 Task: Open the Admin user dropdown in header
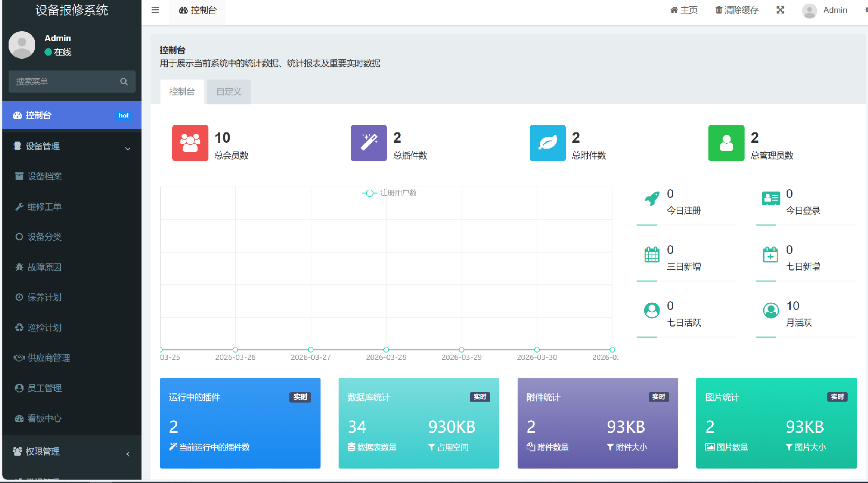pos(825,10)
